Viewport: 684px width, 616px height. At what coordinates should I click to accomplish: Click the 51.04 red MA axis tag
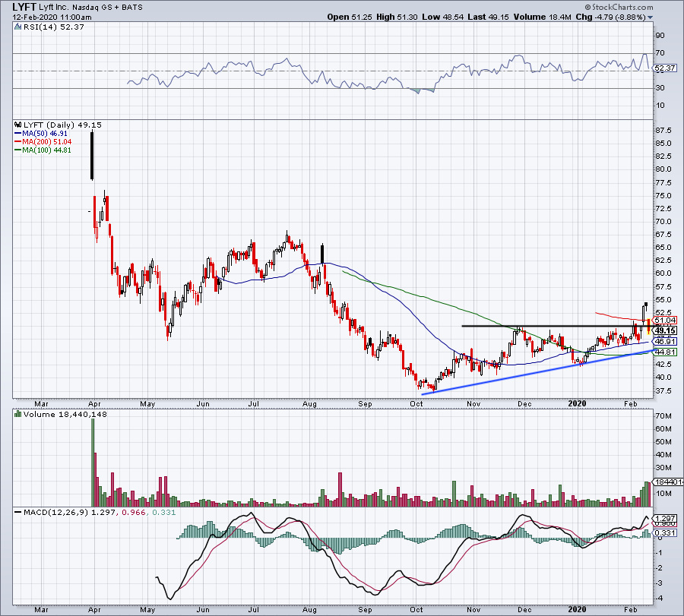[x=663, y=321]
